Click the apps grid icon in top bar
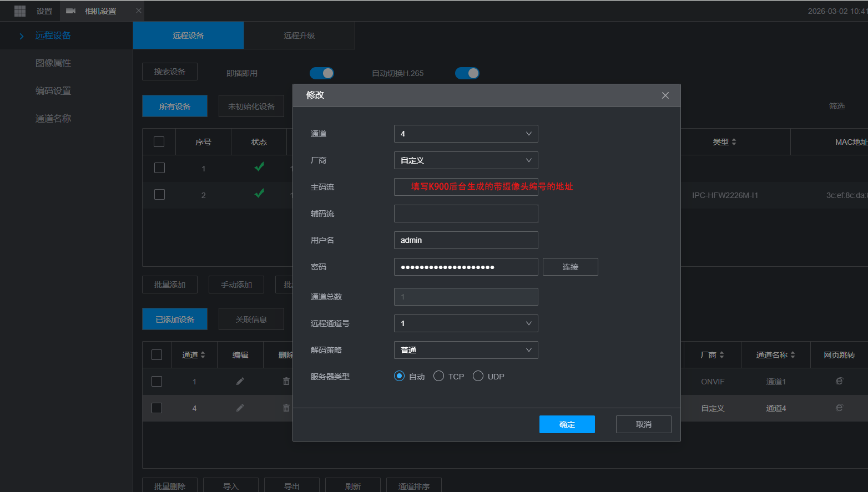Image resolution: width=868 pixels, height=492 pixels. pos(20,11)
